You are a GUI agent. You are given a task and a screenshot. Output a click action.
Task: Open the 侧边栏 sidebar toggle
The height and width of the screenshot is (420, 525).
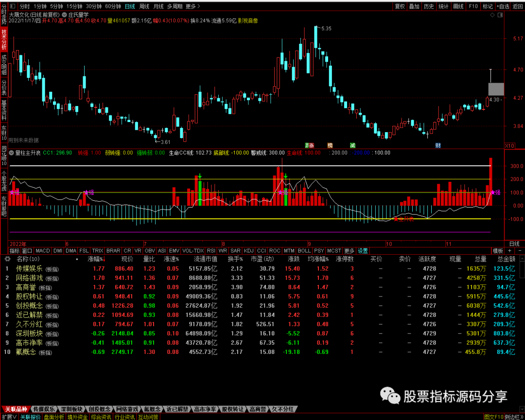pos(515,417)
